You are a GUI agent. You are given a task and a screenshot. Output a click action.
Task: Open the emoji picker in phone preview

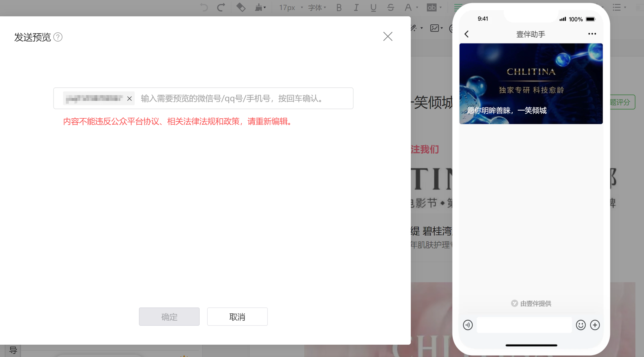581,325
